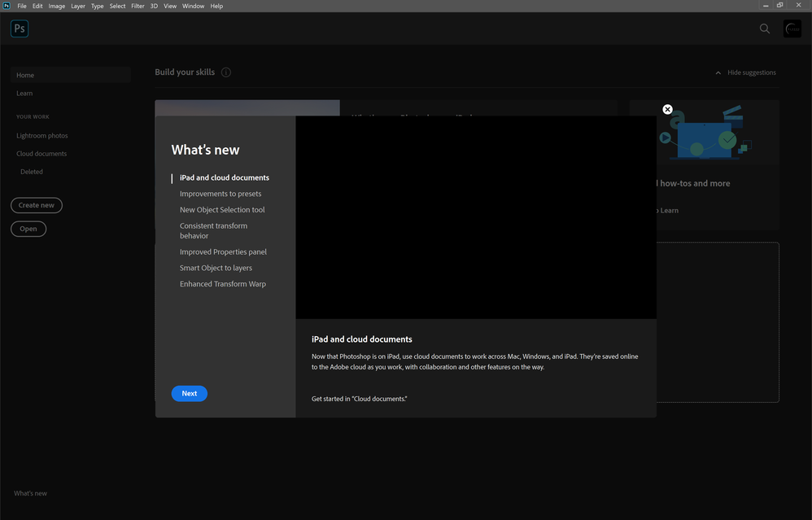
Task: Click the Create new button
Action: 37,205
